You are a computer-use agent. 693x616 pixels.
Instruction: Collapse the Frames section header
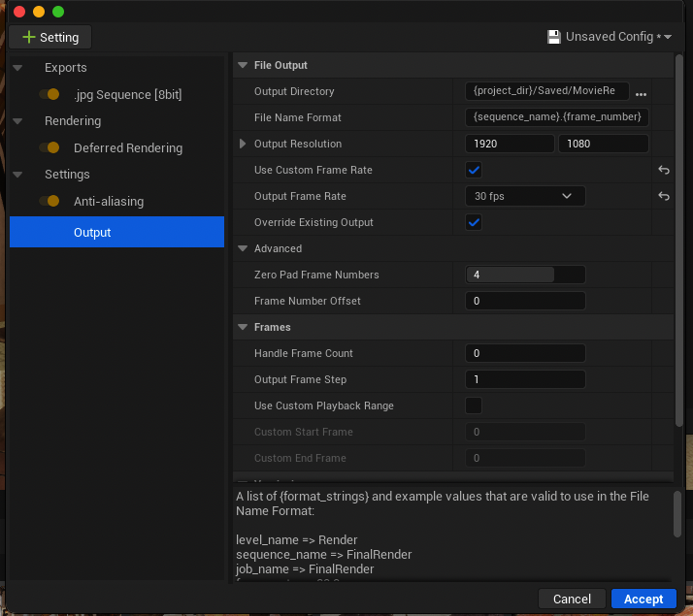(243, 328)
